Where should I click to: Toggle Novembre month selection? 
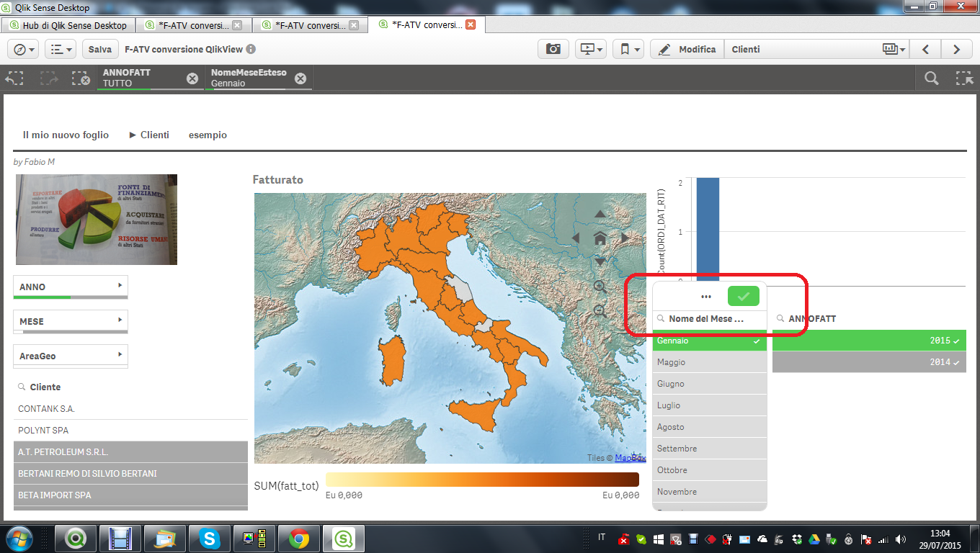(710, 492)
